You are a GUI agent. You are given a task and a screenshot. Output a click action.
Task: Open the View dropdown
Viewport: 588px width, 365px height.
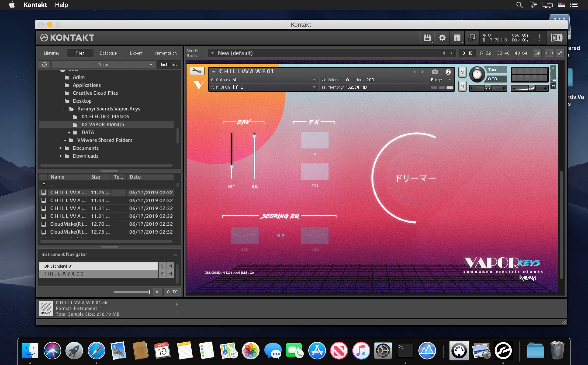(103, 64)
